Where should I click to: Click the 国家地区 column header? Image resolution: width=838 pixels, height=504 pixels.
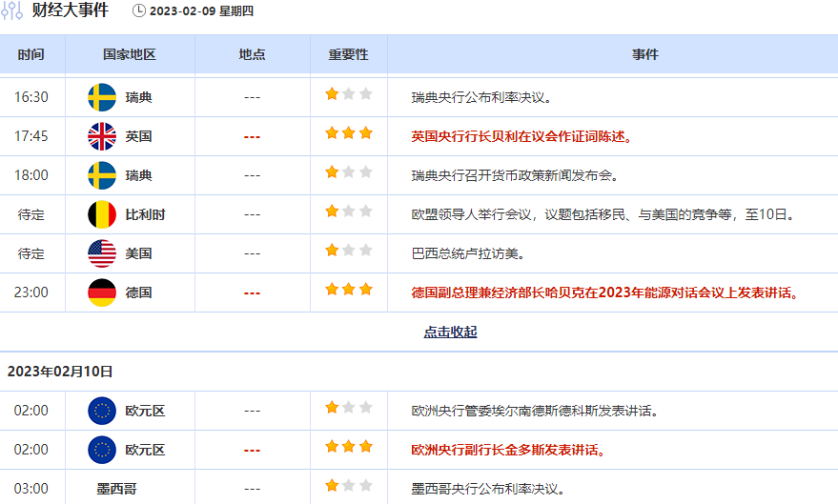click(129, 54)
